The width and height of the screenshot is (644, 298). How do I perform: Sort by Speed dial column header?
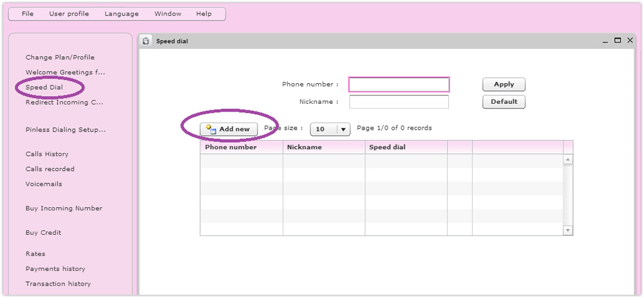[406, 147]
